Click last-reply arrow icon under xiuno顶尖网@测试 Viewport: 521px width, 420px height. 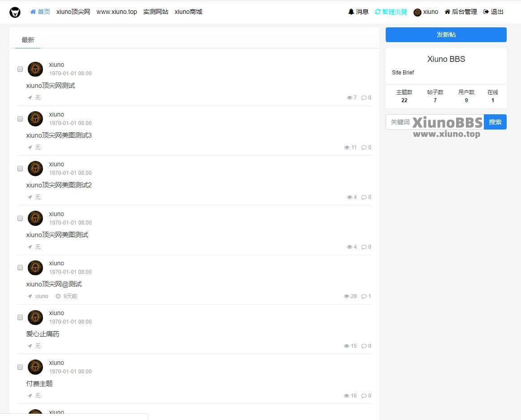[30, 296]
